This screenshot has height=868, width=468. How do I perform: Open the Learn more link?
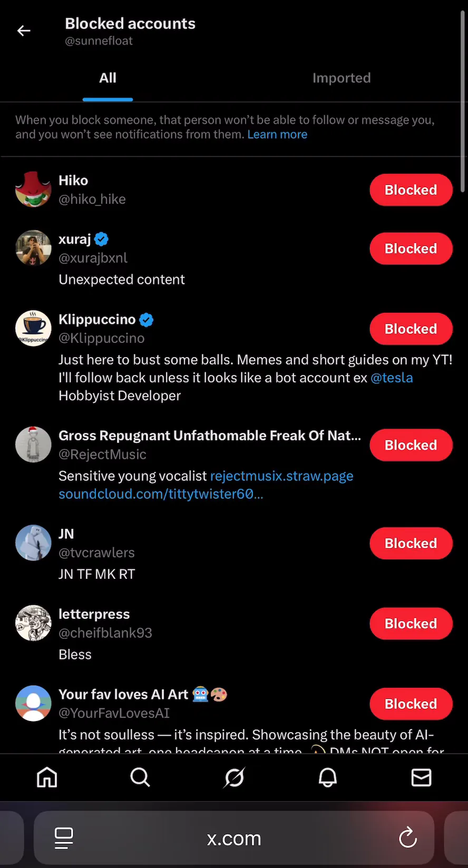[x=277, y=134]
